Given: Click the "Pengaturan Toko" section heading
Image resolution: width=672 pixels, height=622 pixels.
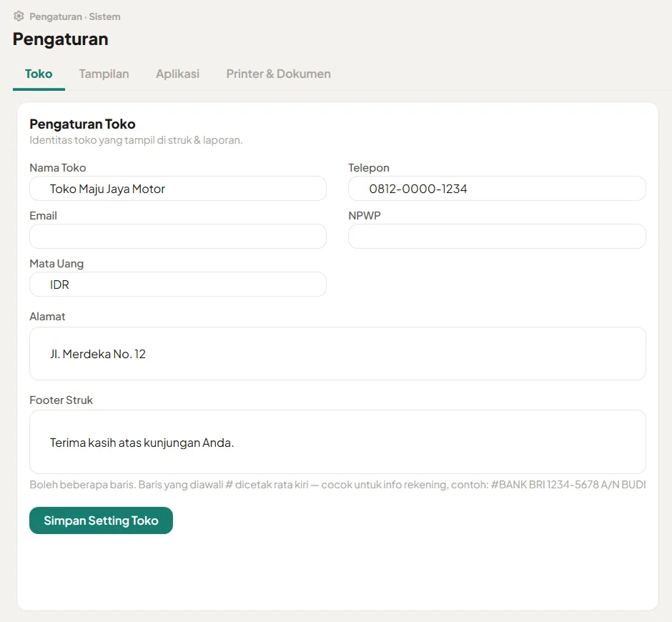Looking at the screenshot, I should click(x=82, y=124).
